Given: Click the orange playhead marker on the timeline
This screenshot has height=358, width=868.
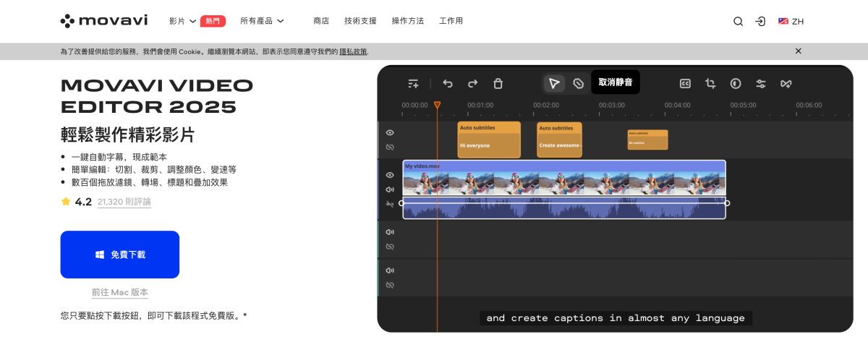Looking at the screenshot, I should (x=437, y=106).
